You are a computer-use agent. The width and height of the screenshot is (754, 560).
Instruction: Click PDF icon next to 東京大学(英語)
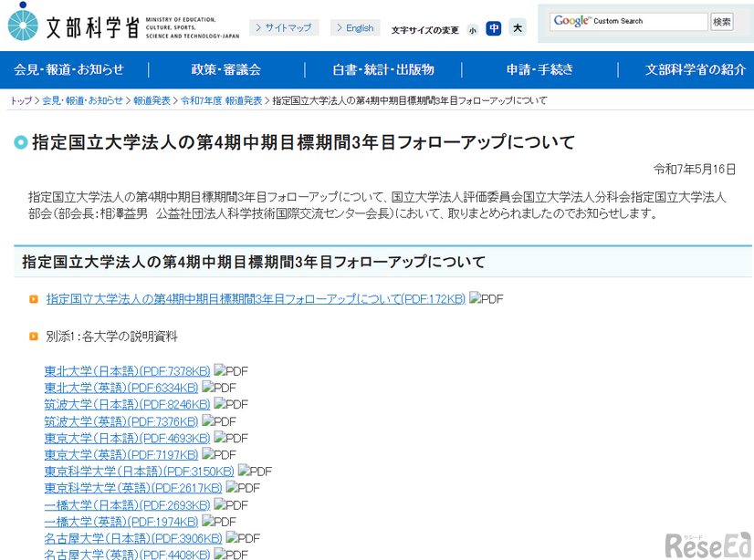coord(219,454)
